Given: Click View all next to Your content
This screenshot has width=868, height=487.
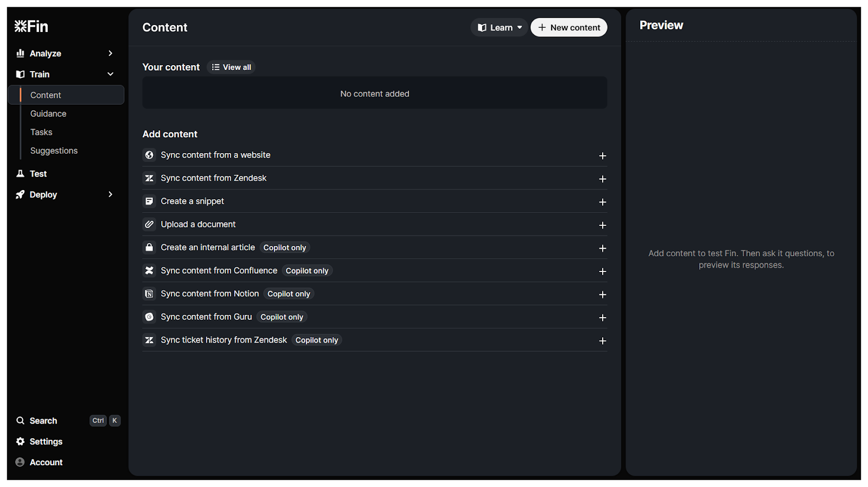Looking at the screenshot, I should [232, 67].
